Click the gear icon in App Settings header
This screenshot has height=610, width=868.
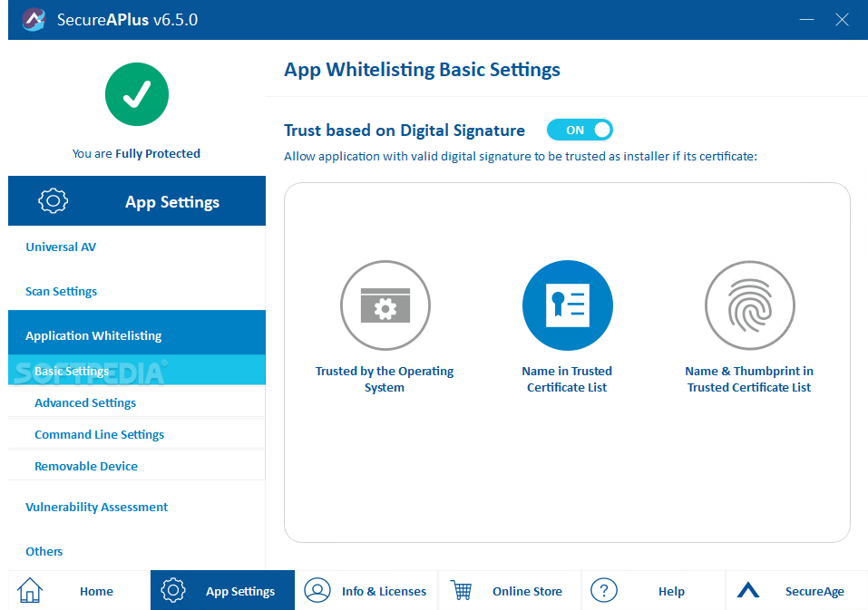point(54,200)
